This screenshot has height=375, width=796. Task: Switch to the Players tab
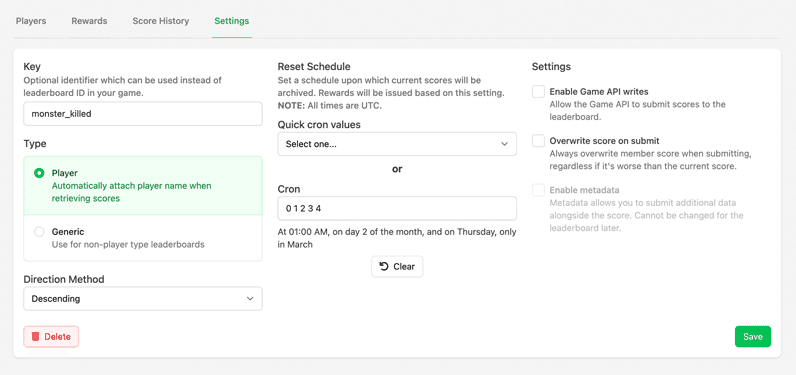pos(31,21)
